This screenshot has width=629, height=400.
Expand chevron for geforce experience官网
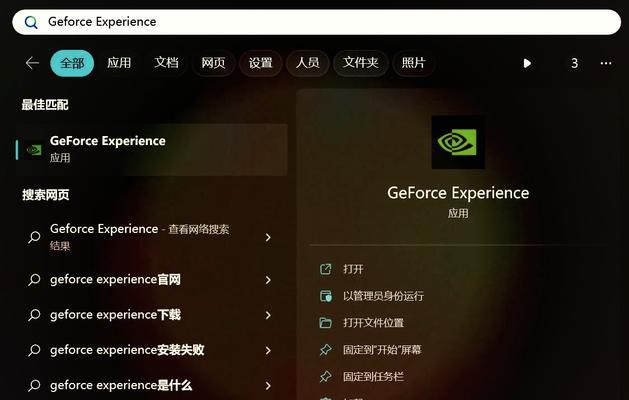coord(268,280)
